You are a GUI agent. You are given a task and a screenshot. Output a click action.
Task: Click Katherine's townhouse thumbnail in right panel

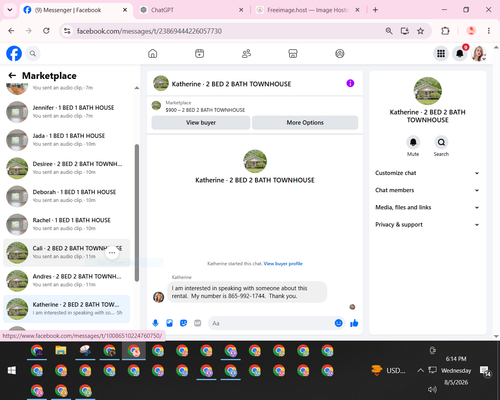pyautogui.click(x=428, y=91)
